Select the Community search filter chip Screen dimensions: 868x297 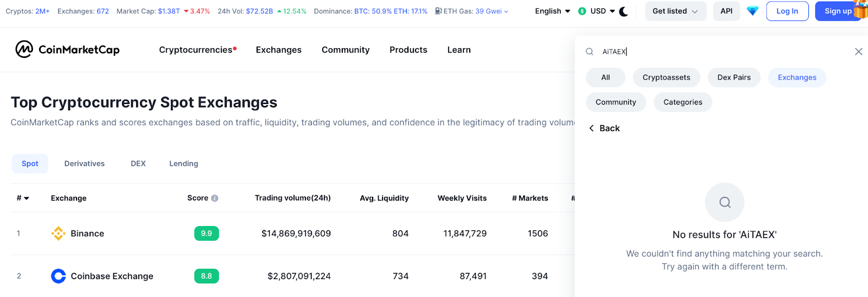[616, 102]
